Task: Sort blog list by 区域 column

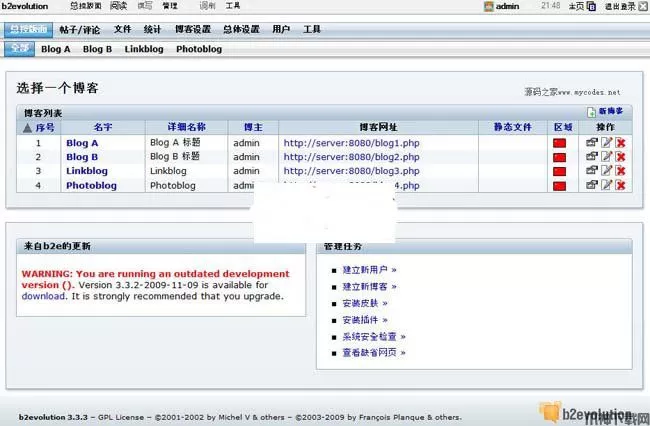Action: 563,127
